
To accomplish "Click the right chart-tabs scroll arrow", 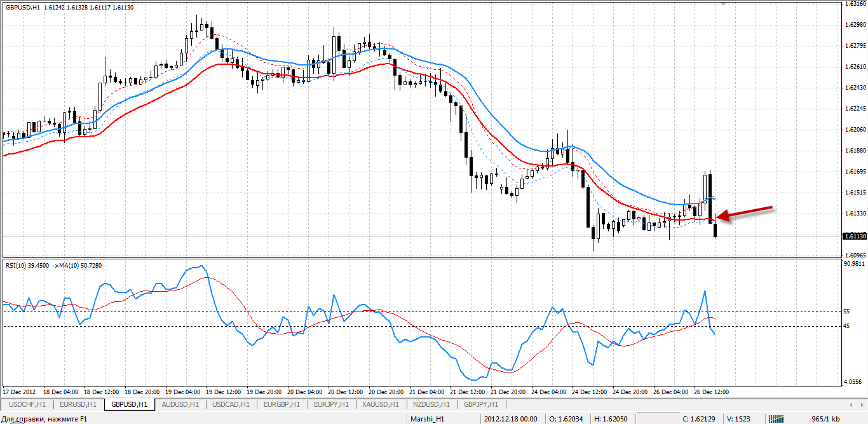I will (862, 404).
